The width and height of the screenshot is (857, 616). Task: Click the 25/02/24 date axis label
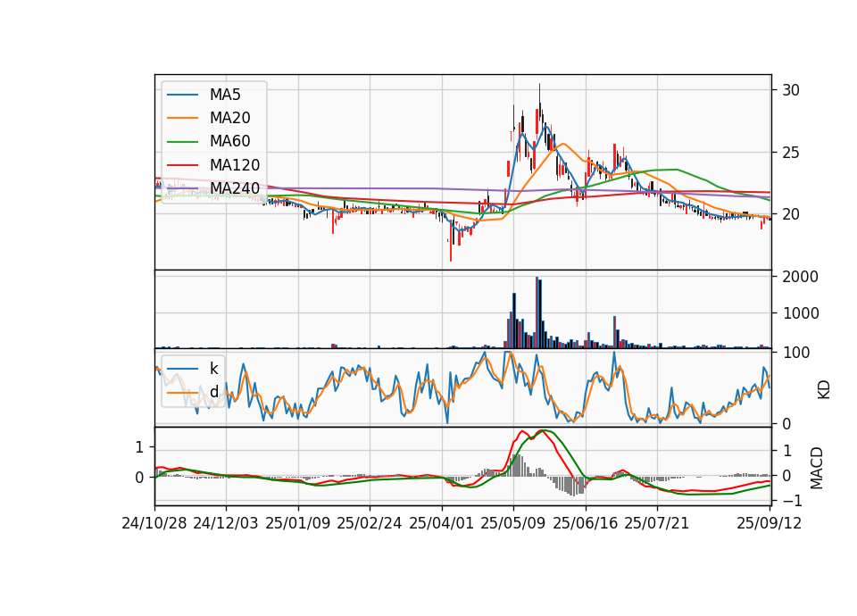pyautogui.click(x=370, y=523)
